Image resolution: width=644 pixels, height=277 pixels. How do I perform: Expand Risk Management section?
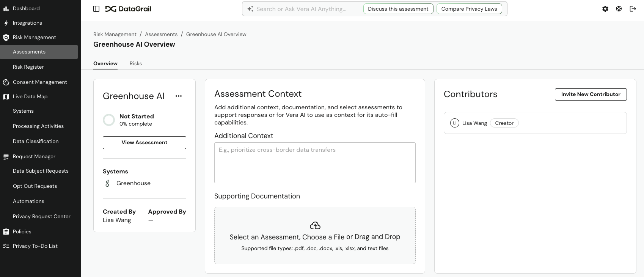point(35,37)
